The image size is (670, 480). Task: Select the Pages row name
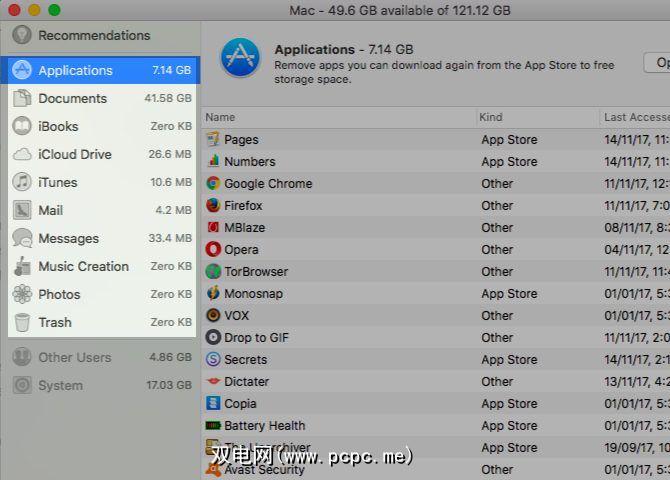point(241,140)
